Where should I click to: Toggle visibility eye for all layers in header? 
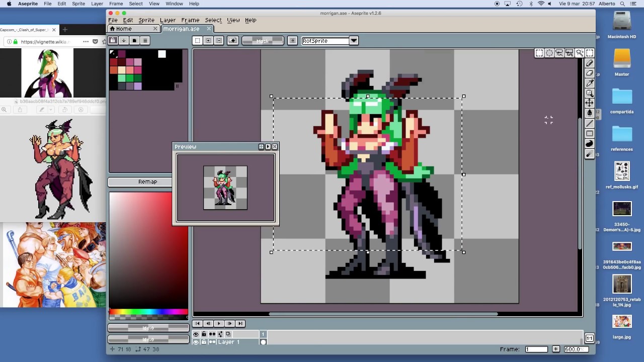196,334
